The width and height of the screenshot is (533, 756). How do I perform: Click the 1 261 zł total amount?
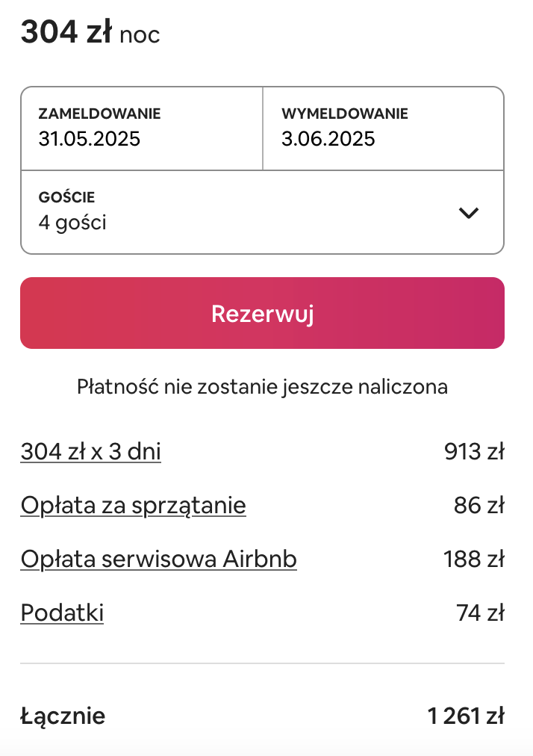coord(466,716)
